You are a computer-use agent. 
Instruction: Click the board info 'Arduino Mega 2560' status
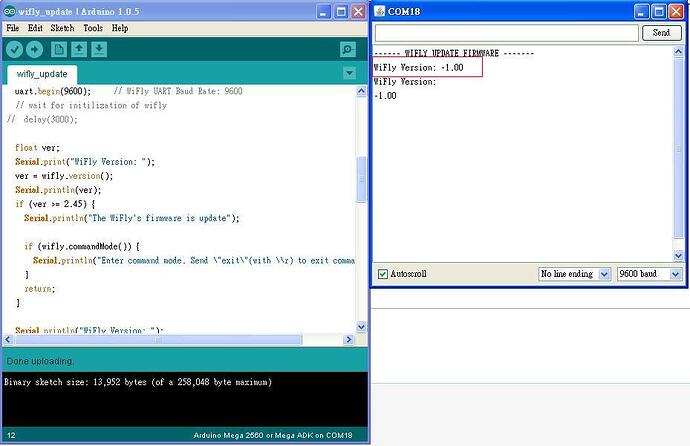pos(273,435)
